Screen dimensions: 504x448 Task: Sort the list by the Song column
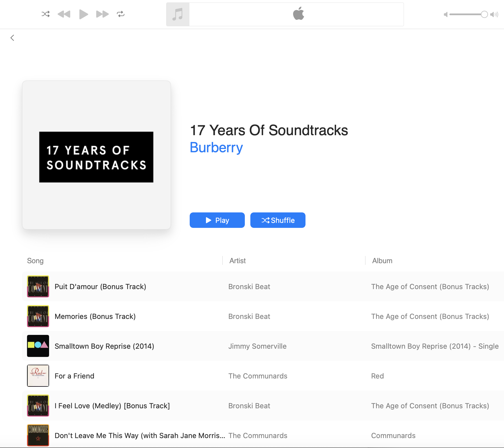35,260
